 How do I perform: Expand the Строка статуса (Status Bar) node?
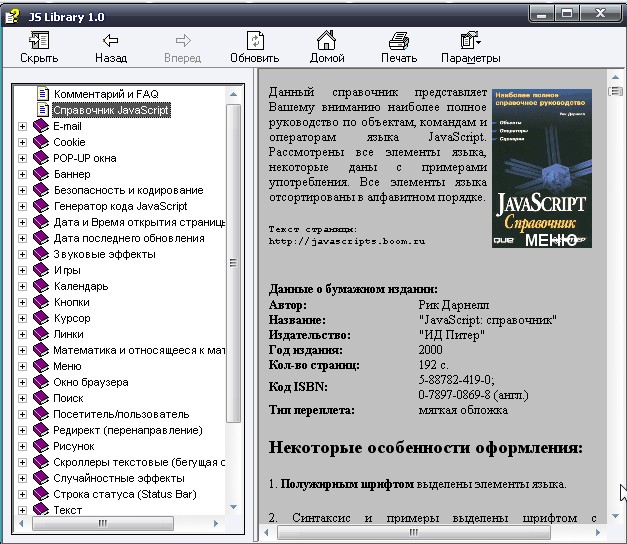[x=22, y=494]
